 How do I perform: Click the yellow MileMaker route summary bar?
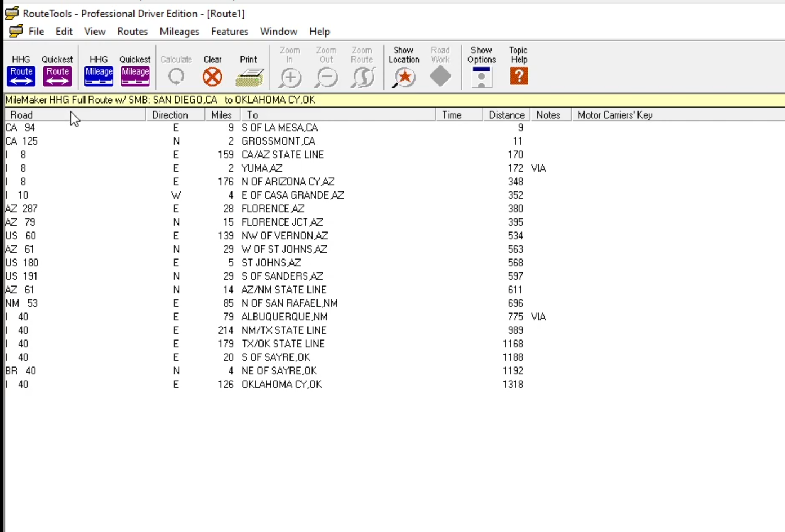click(x=394, y=100)
